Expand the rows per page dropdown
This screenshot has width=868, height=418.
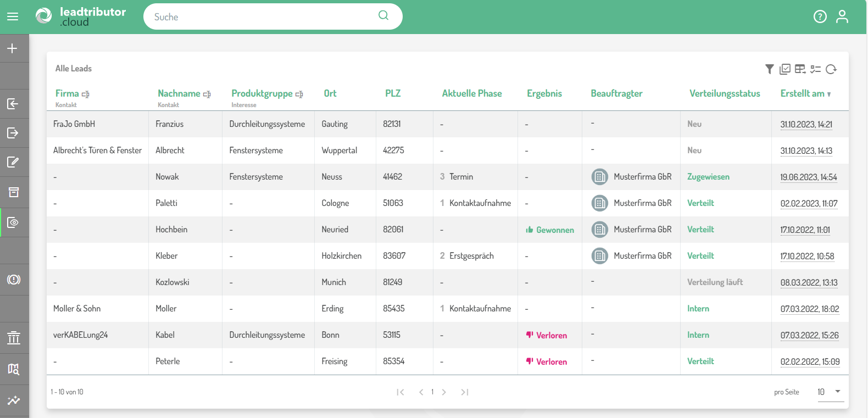point(837,392)
